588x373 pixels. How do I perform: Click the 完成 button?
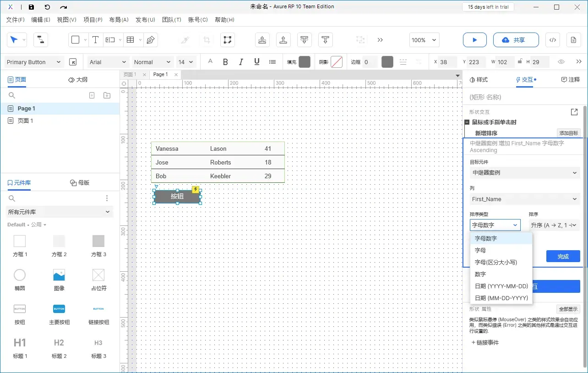pos(563,256)
